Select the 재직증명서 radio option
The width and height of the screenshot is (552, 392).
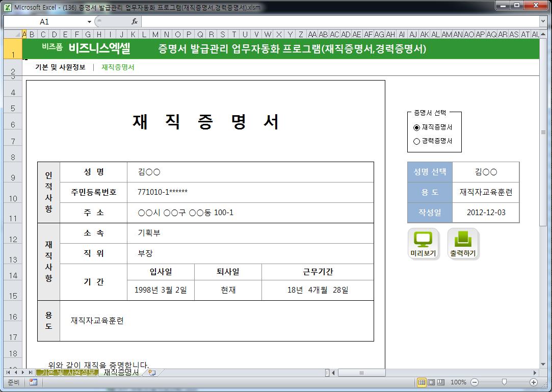coord(417,127)
